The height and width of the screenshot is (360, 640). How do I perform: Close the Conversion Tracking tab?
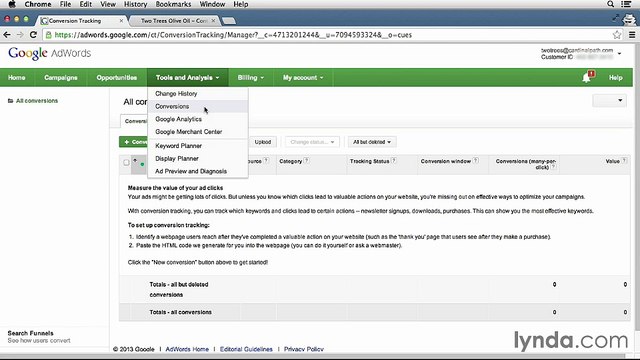(121, 20)
